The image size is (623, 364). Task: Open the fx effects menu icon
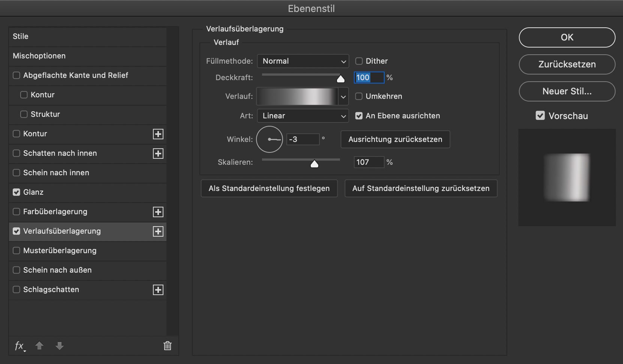20,346
